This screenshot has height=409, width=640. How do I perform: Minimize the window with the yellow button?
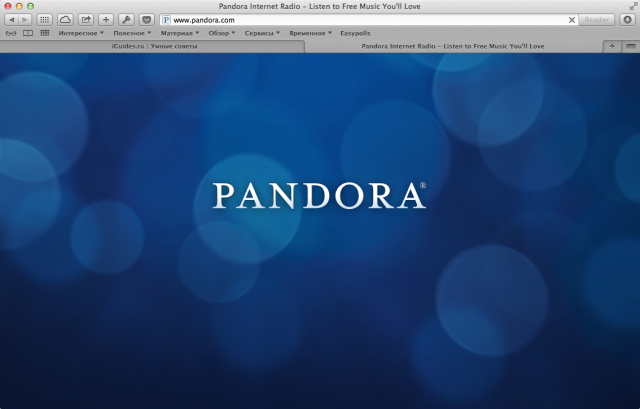pyautogui.click(x=19, y=6)
